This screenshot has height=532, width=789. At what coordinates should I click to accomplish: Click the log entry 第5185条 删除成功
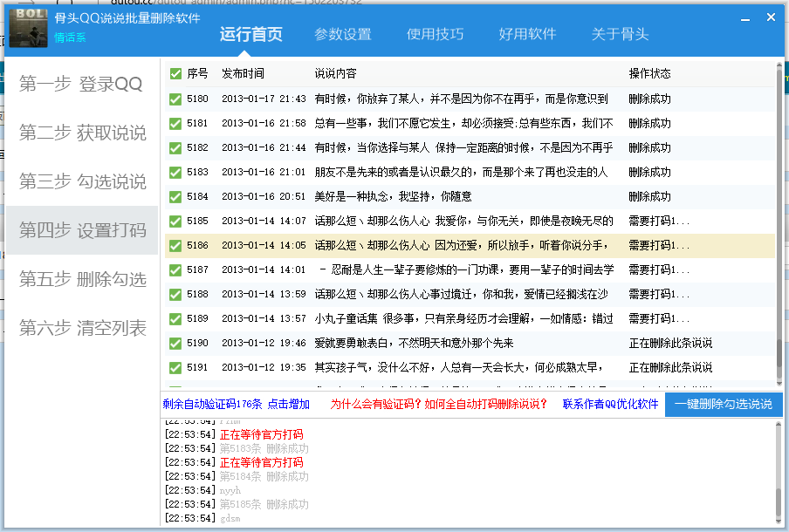pos(264,504)
